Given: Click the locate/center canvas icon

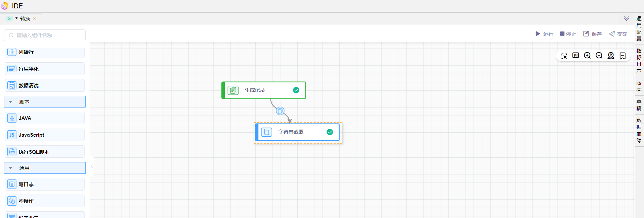Looking at the screenshot, I should (611, 56).
